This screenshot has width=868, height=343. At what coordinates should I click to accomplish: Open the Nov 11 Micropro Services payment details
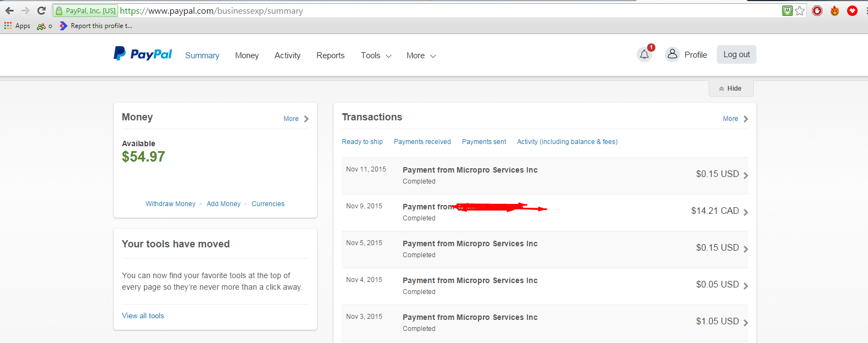pyautogui.click(x=470, y=170)
